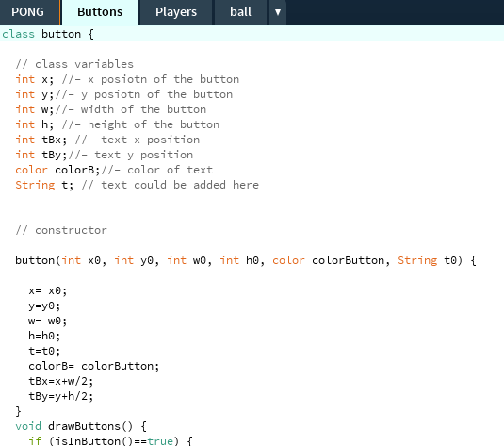Click the '// constructor' comment

tap(61, 230)
